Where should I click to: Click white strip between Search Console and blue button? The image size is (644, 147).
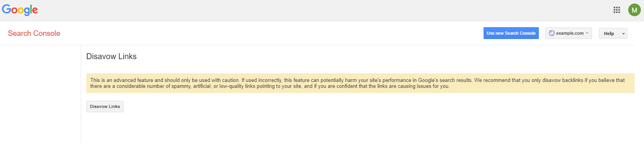click(272, 33)
